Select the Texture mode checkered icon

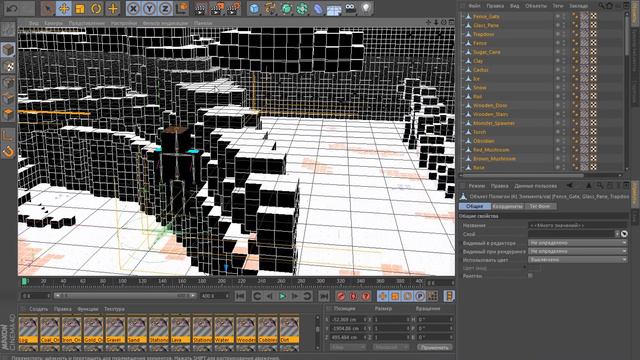(8, 66)
